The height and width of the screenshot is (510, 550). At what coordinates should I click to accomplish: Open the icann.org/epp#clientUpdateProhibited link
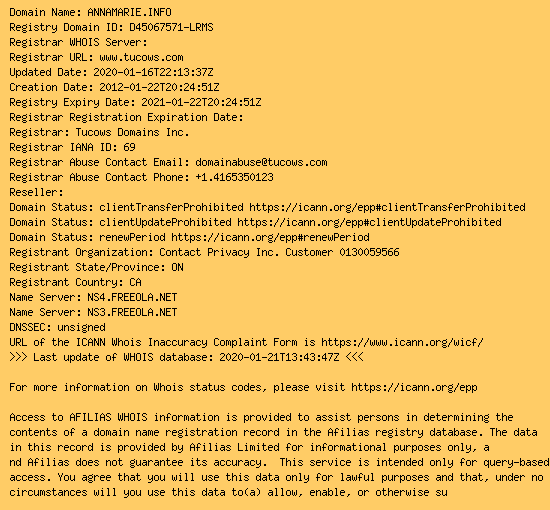click(369, 222)
